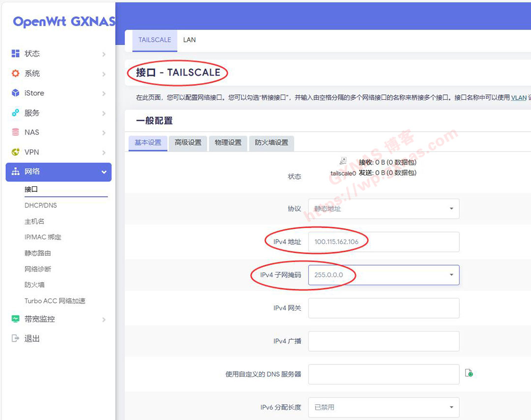The height and width of the screenshot is (420, 531).
Task: Open the IPv4 子网掩码 dropdown
Action: 383,275
